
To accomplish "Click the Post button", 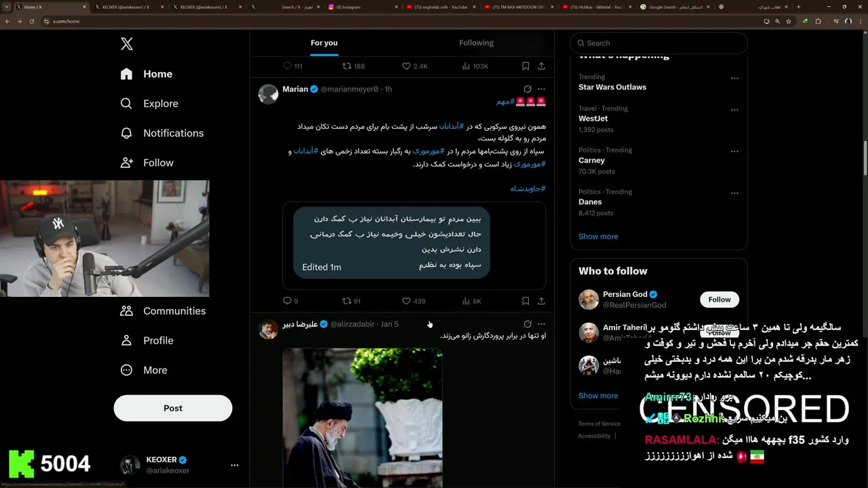I will coord(173,408).
